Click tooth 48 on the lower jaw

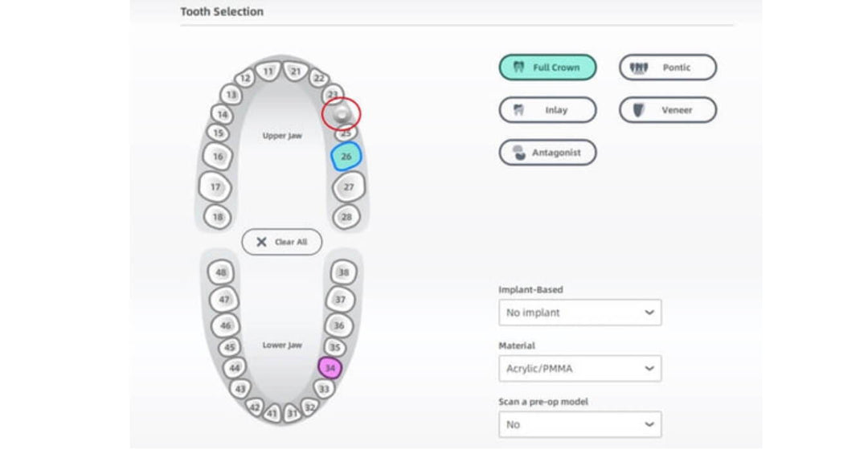(221, 272)
